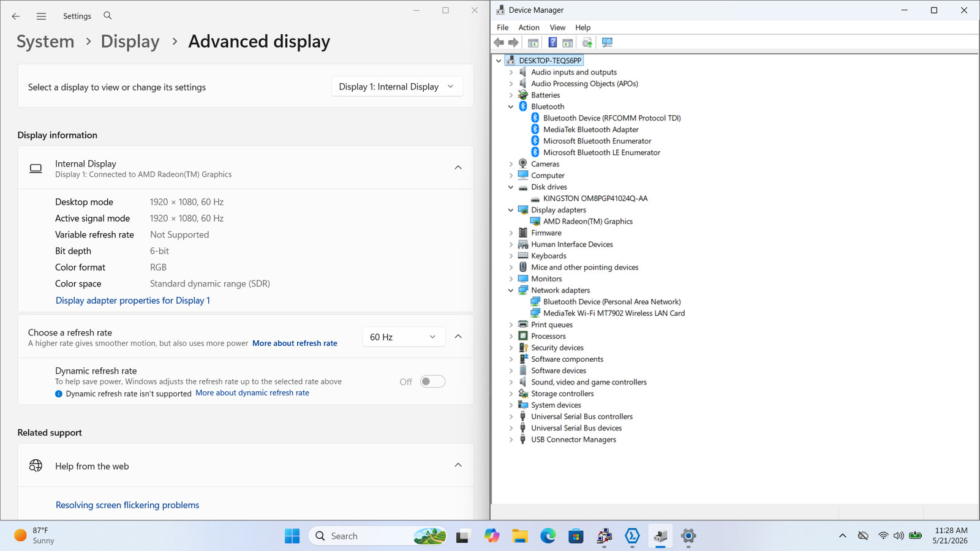Click Show/Hide Console Tree toolbar icon
The image size is (980, 551).
point(533,42)
